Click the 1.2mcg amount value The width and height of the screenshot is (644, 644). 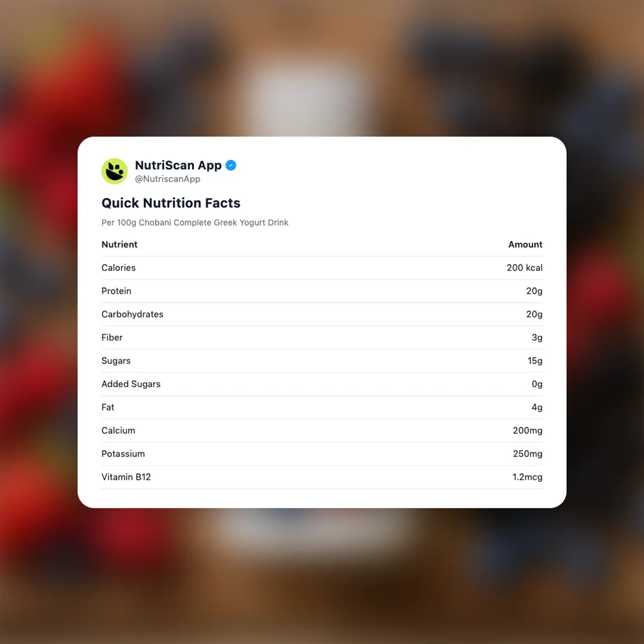pos(528,477)
